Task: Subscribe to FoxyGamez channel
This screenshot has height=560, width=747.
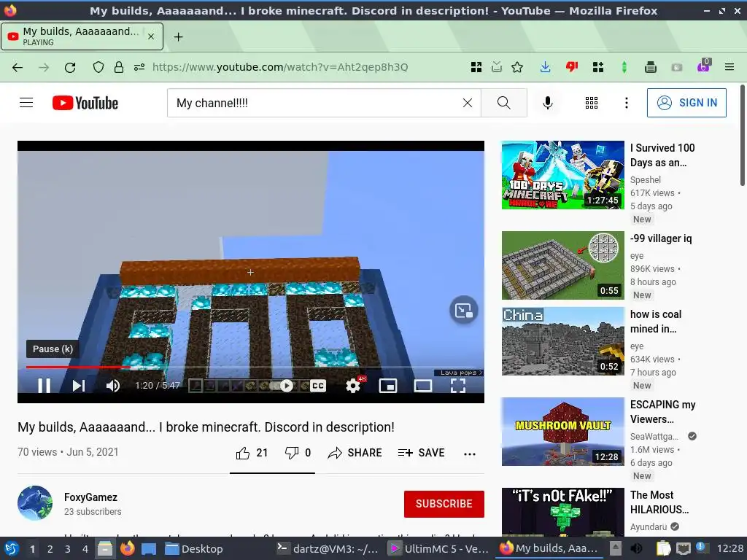Action: [444, 504]
